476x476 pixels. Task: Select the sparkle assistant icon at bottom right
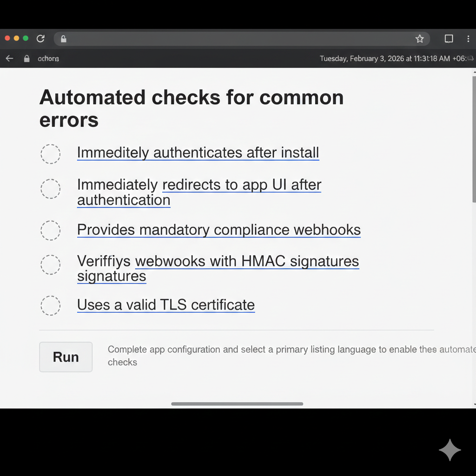click(x=450, y=450)
